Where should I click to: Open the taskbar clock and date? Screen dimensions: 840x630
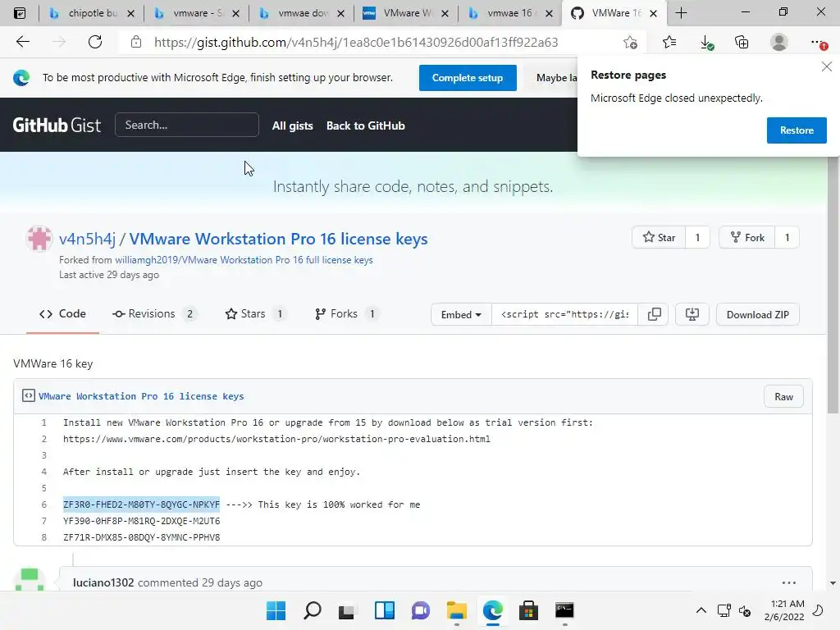pyautogui.click(x=784, y=610)
